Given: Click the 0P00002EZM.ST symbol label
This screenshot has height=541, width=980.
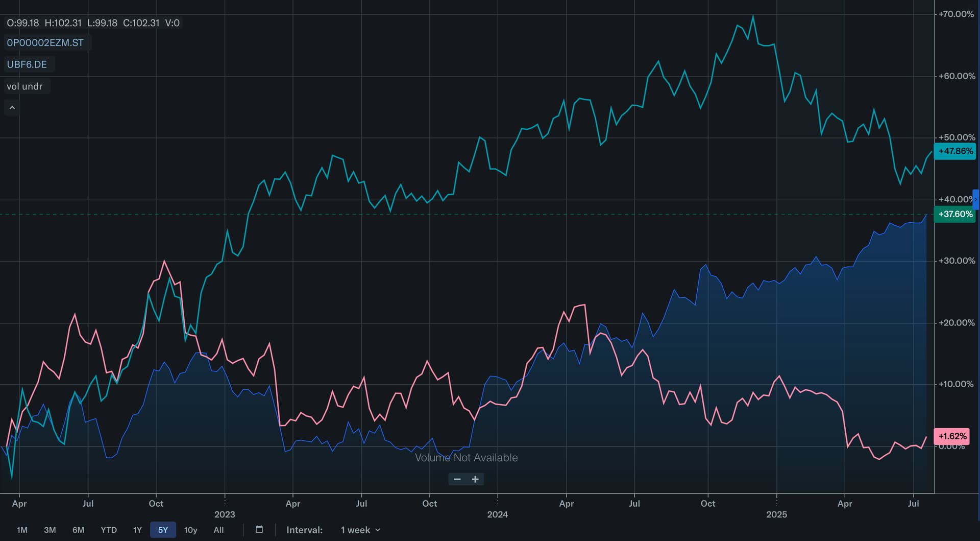Looking at the screenshot, I should (x=45, y=43).
